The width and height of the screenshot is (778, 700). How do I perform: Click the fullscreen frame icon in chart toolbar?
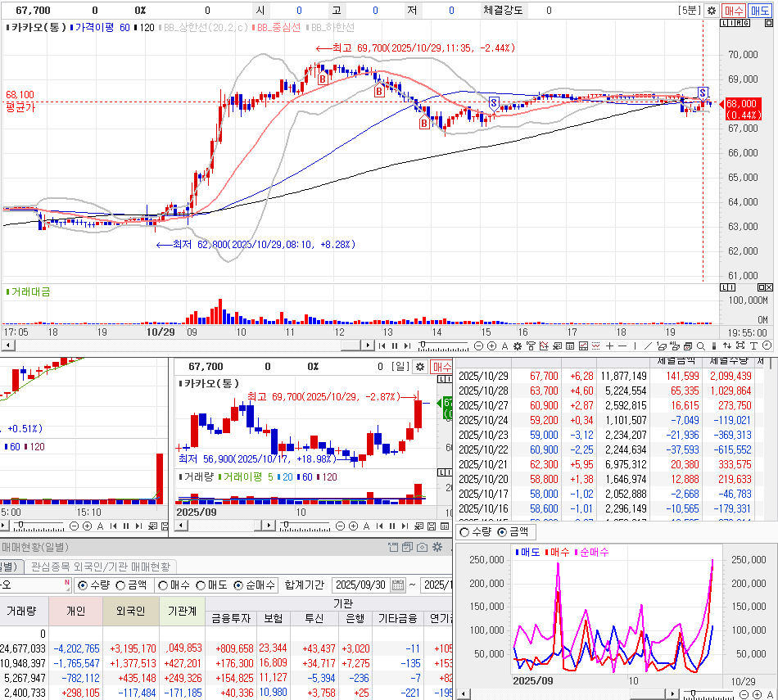coord(740,345)
